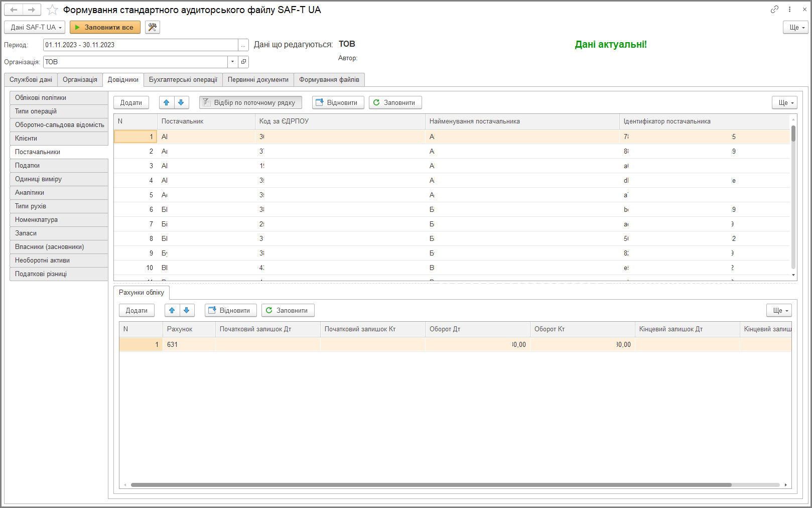Toggle Відбір по поточному рядку filter
Image resolution: width=812 pixels, height=508 pixels.
(x=250, y=102)
